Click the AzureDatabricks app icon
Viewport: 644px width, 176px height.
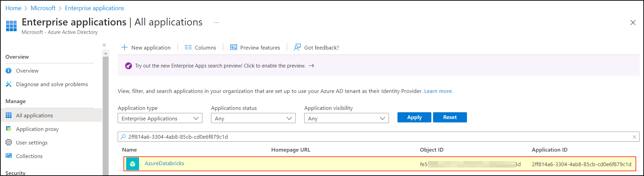tap(133, 164)
